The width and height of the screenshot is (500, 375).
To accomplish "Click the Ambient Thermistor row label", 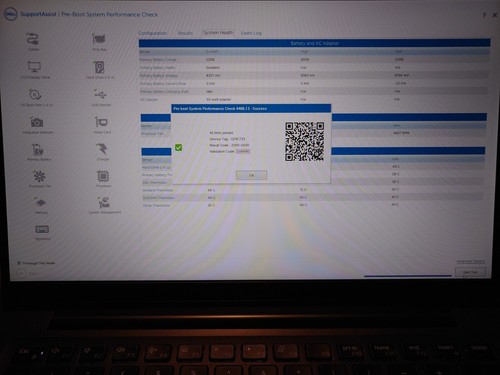I will coord(158,190).
